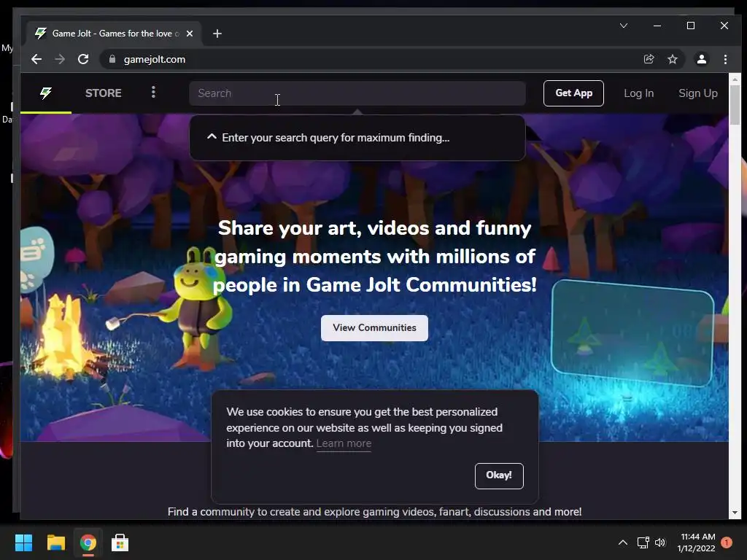Click the browser forward arrow
This screenshot has width=747, height=560.
tap(60, 59)
